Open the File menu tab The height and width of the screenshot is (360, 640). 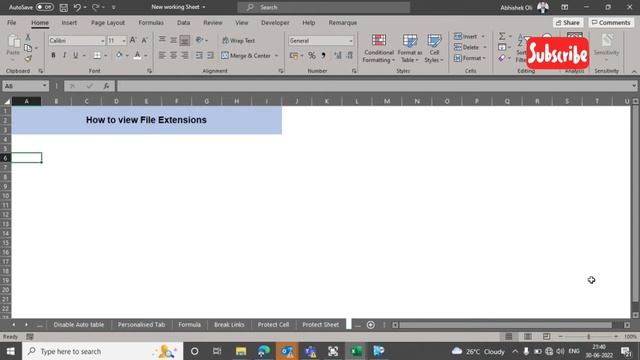pyautogui.click(x=11, y=22)
